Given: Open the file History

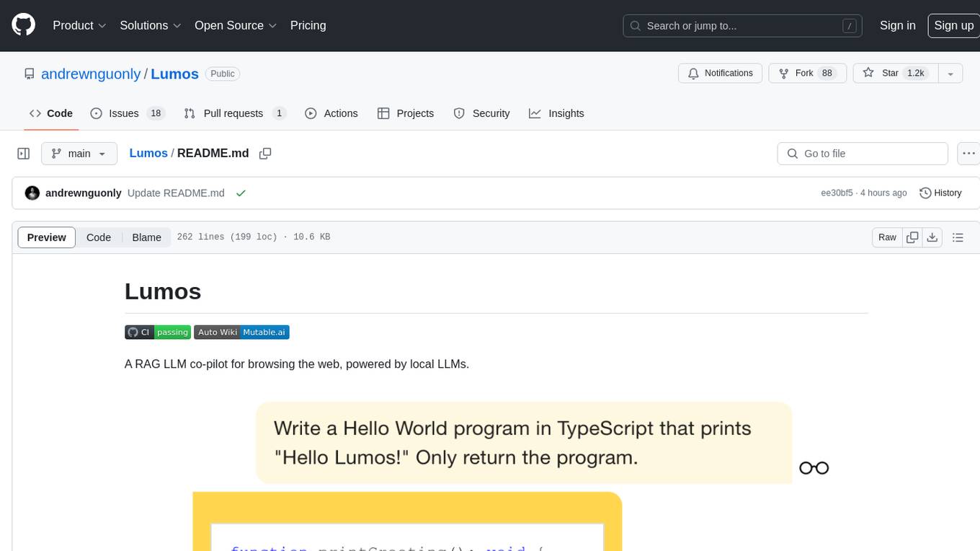Looking at the screenshot, I should pyautogui.click(x=940, y=193).
